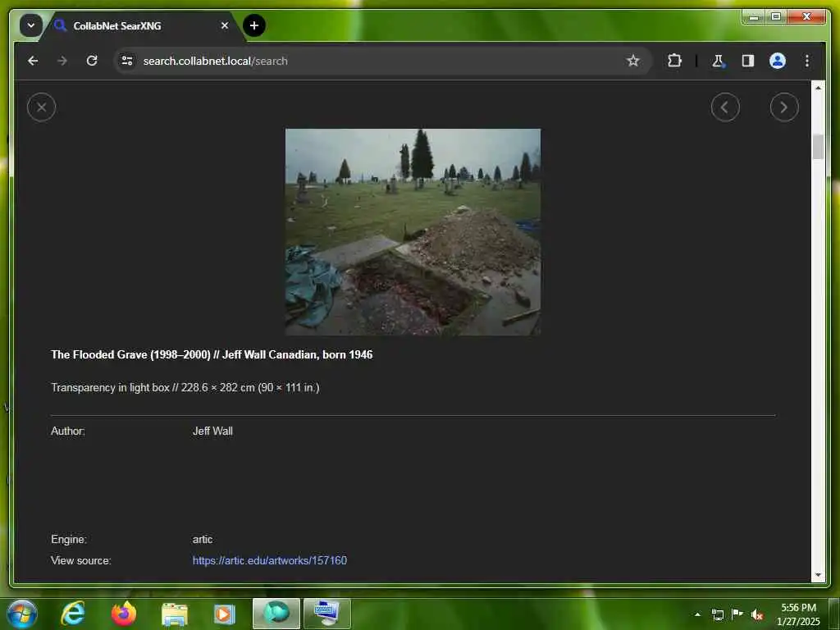This screenshot has width=840, height=630.
Task: Open a new browser tab
Action: (254, 25)
